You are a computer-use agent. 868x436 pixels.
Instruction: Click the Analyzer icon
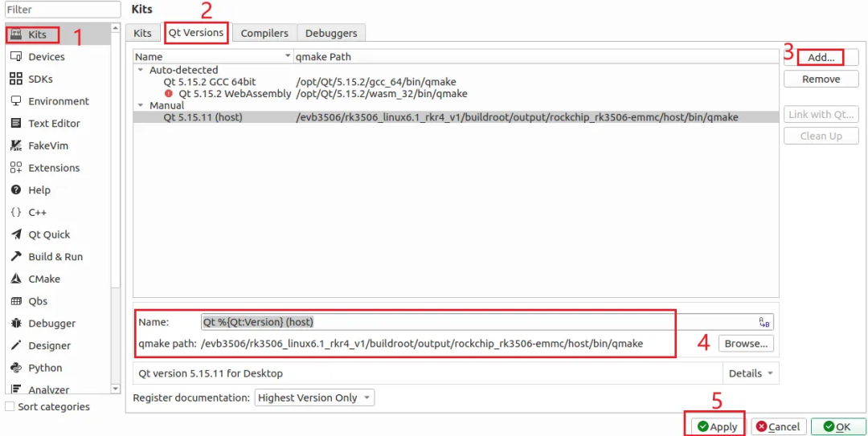pyautogui.click(x=16, y=389)
